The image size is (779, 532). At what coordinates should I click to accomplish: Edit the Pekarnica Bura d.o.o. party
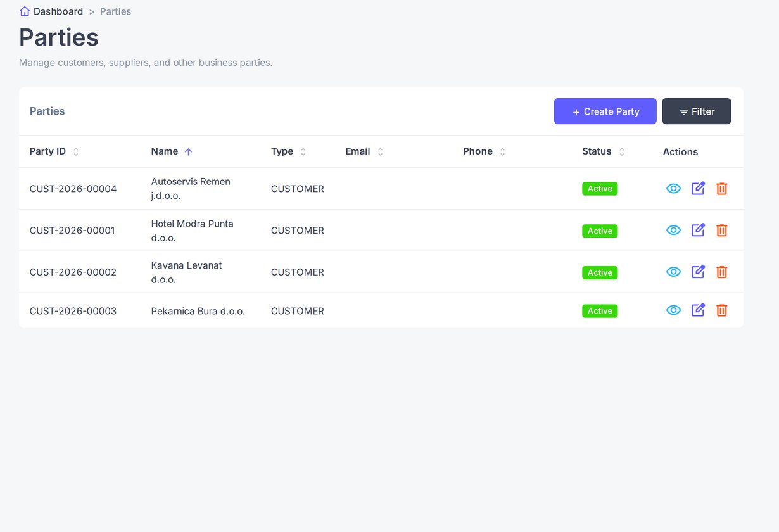pyautogui.click(x=698, y=310)
